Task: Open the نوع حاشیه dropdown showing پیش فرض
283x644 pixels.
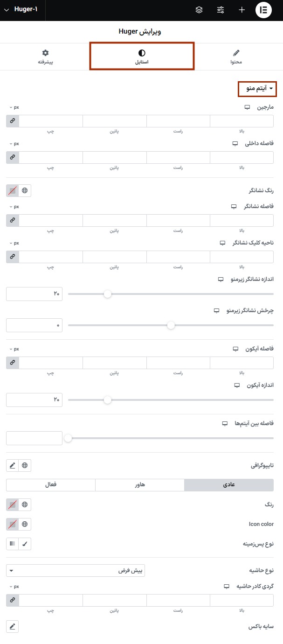Action: [x=75, y=570]
